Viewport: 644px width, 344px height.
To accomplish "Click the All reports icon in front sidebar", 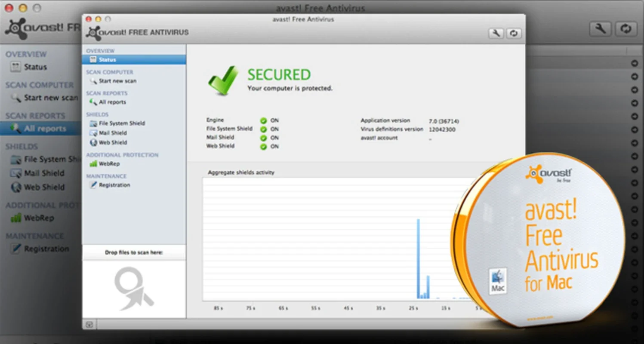I will click(x=93, y=102).
